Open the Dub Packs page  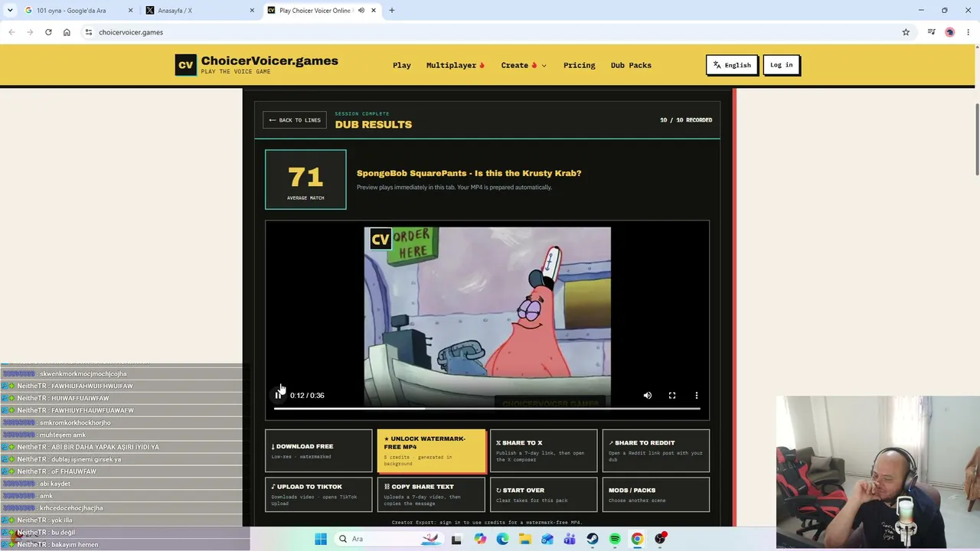tap(631, 65)
